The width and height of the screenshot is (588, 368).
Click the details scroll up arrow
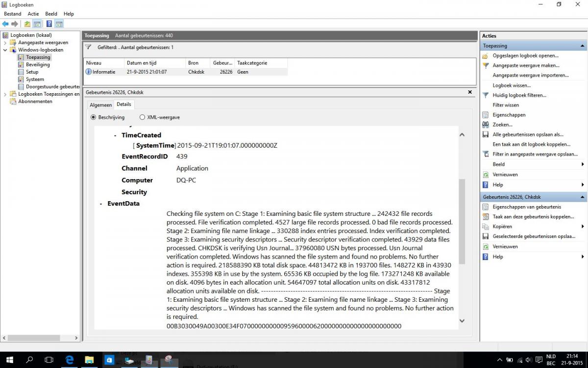click(462, 134)
